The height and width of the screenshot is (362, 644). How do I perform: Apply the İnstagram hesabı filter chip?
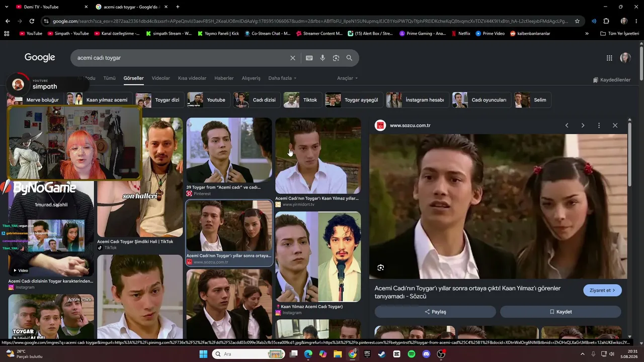pos(417,100)
